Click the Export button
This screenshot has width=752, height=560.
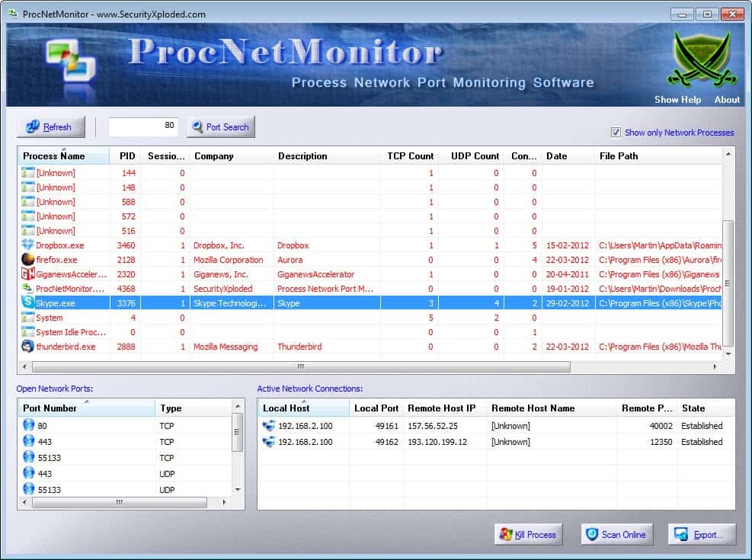[701, 533]
